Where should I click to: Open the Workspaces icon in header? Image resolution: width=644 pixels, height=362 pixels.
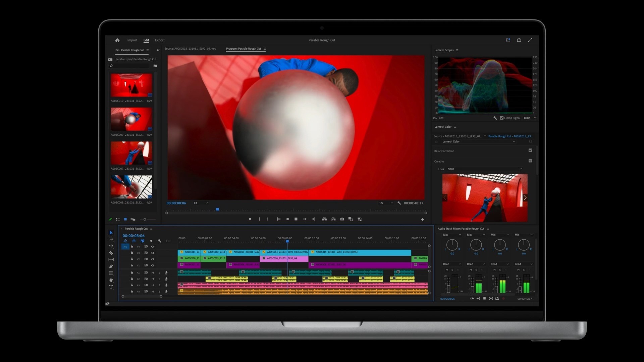tap(508, 40)
